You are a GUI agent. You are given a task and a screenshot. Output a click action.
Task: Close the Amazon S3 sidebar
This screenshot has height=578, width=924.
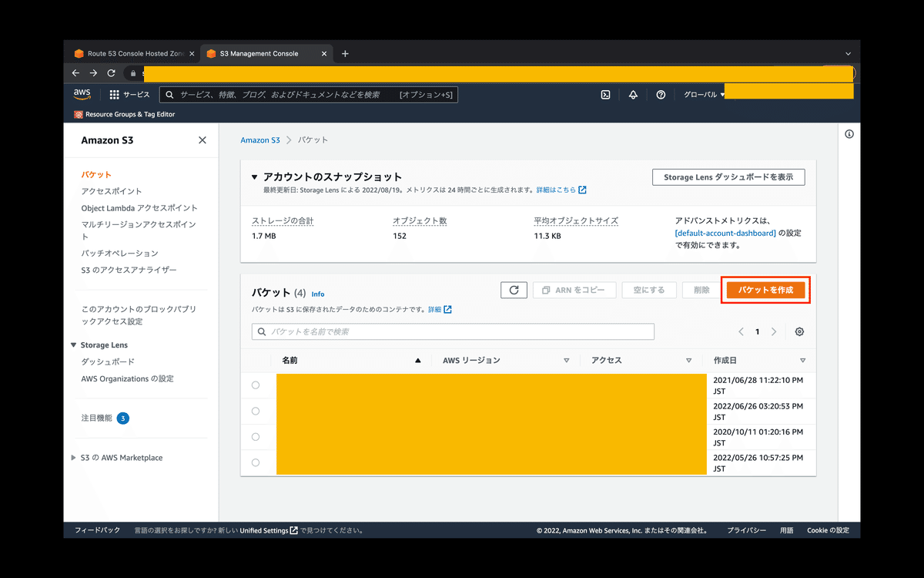tap(203, 140)
